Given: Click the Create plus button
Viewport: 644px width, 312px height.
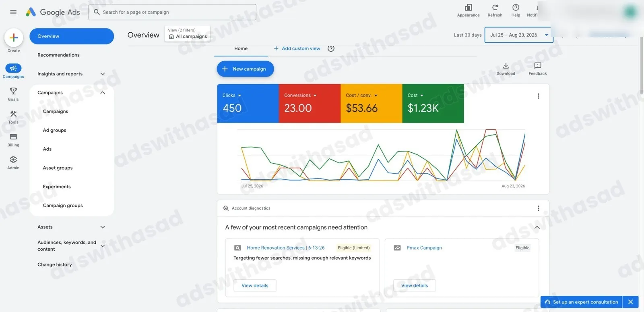Looking at the screenshot, I should pyautogui.click(x=14, y=38).
